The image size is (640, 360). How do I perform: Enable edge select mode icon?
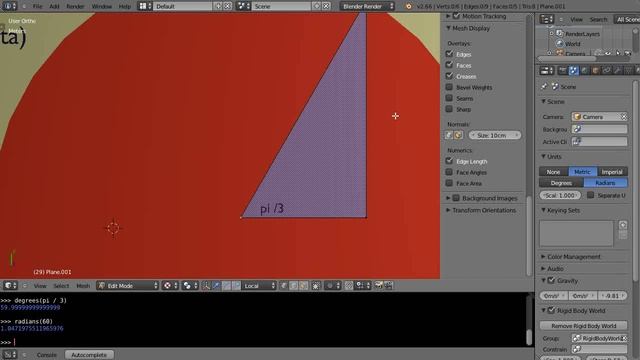(293, 286)
